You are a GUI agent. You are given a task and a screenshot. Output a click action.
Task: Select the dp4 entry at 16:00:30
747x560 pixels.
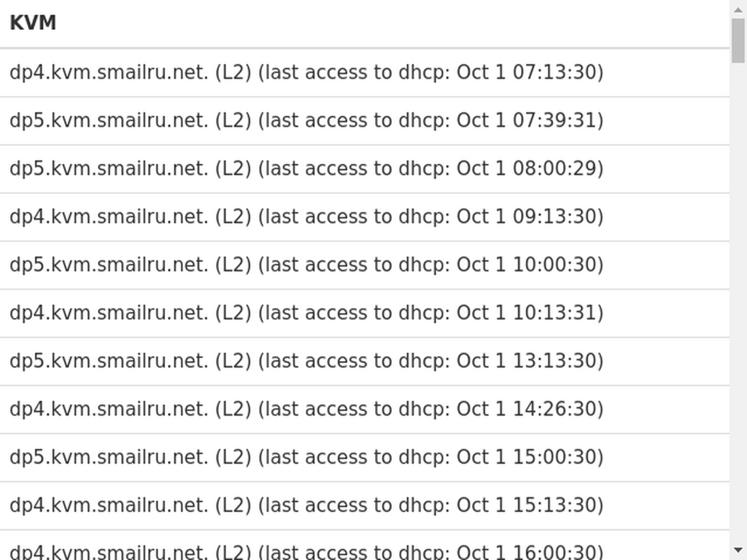click(365, 545)
